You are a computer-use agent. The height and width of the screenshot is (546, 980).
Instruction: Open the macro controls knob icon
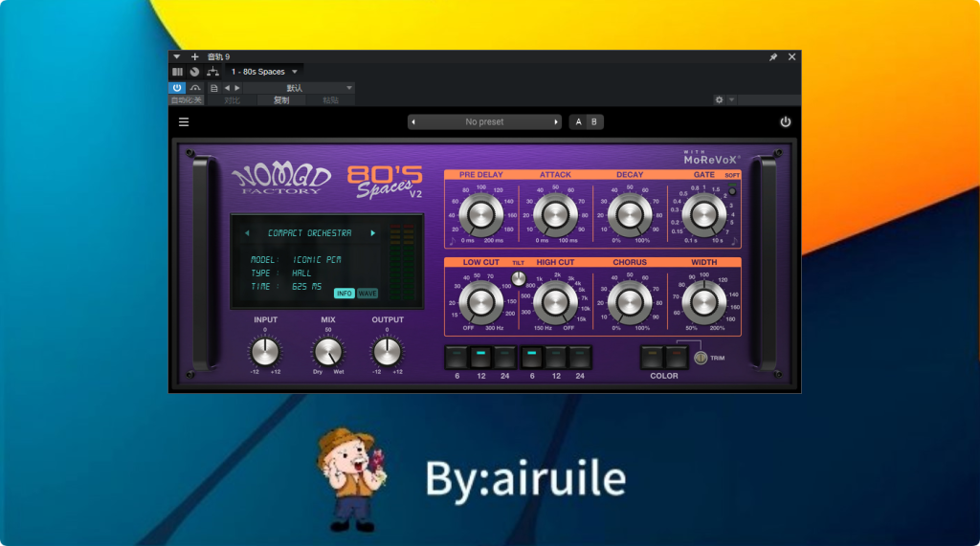click(x=195, y=72)
